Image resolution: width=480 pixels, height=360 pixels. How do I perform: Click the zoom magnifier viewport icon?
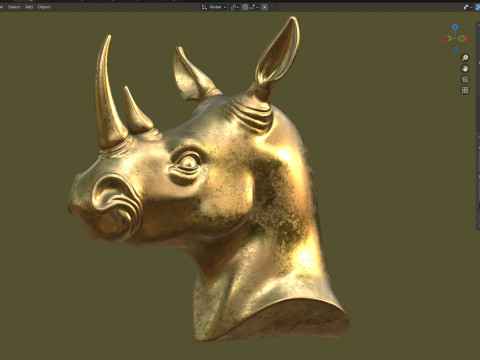click(465, 58)
